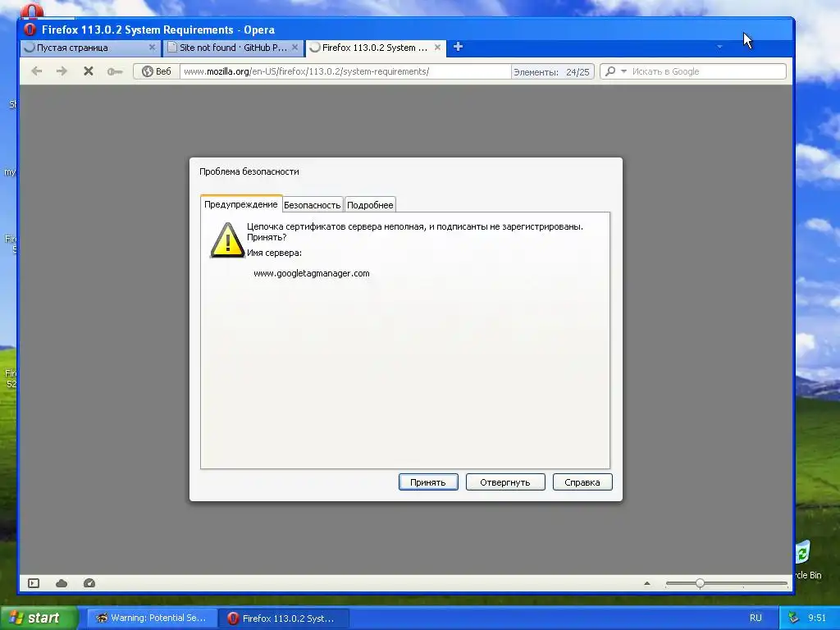Click the Веб site badge
This screenshot has height=630, width=840.
(157, 71)
